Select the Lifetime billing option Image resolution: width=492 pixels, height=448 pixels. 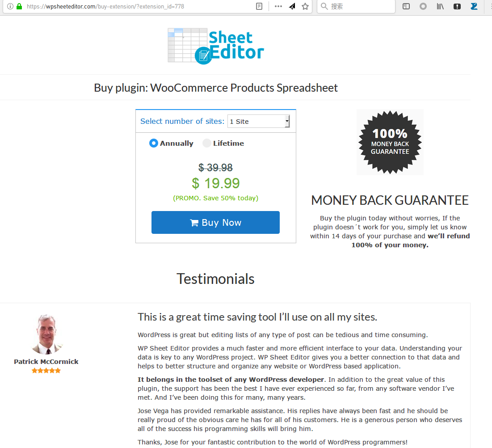point(223,143)
